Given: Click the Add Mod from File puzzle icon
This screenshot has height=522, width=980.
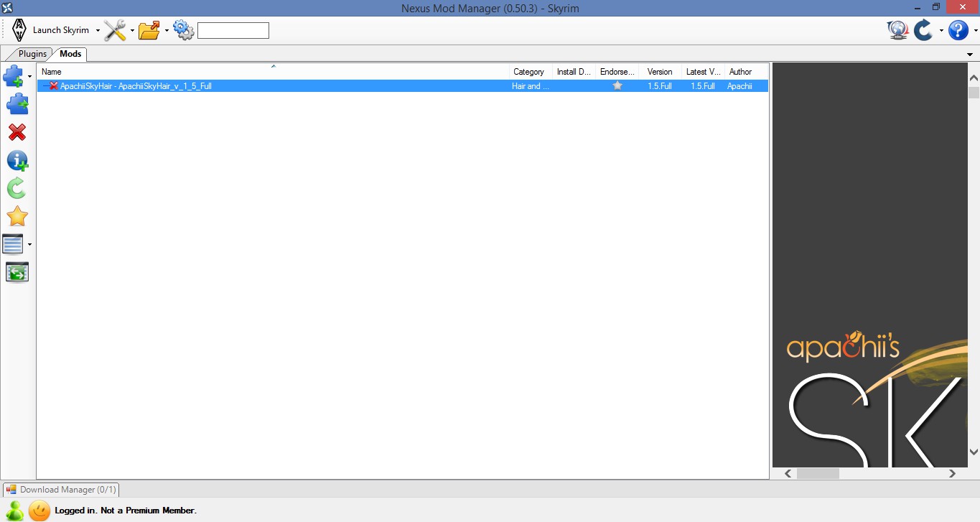Looking at the screenshot, I should point(14,75).
